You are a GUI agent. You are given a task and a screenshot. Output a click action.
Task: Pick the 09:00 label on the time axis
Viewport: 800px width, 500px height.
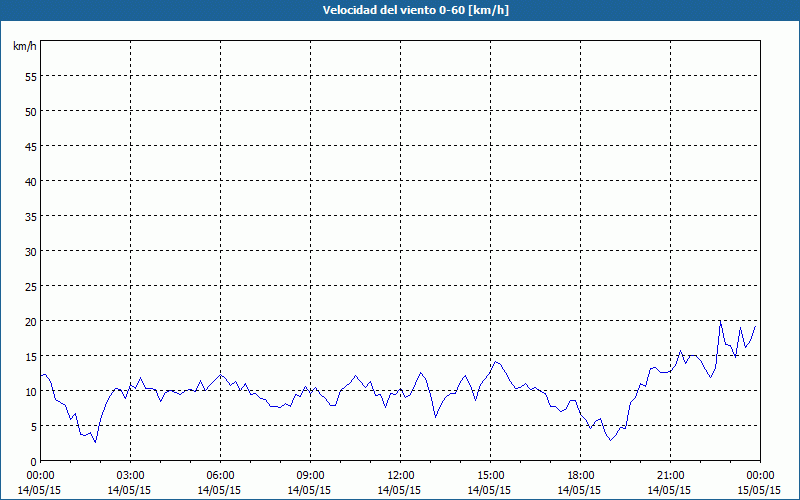click(310, 475)
